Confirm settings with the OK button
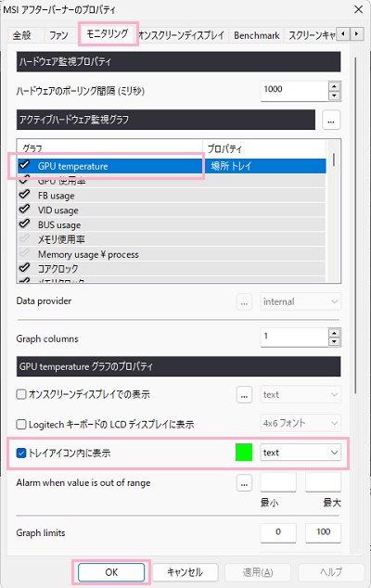Screen dimensions: 371x588 pos(111,572)
